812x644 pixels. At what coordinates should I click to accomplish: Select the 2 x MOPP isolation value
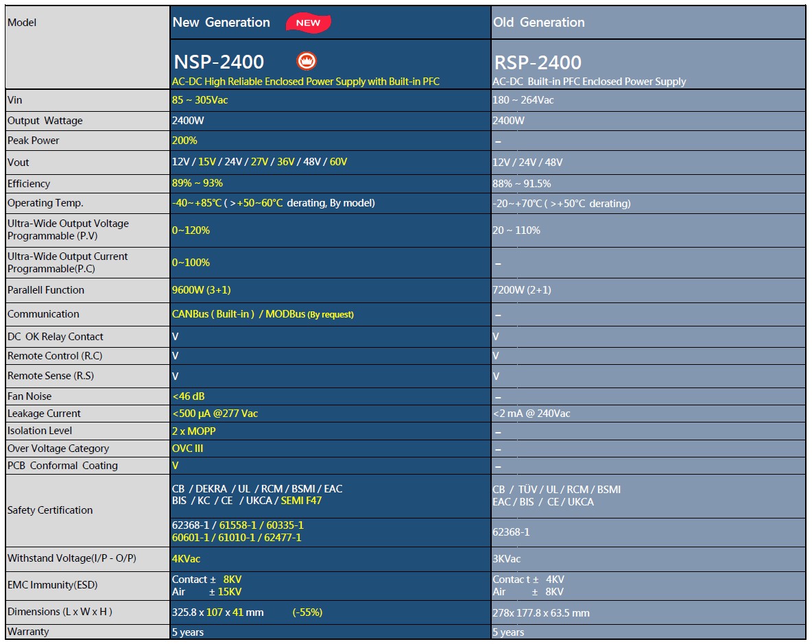[193, 431]
